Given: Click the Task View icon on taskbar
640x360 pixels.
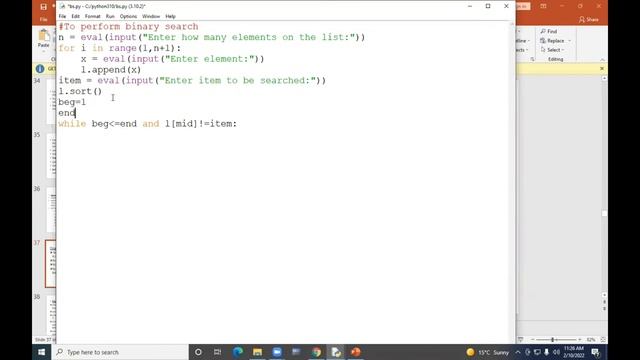Looking at the screenshot, I should [x=218, y=352].
